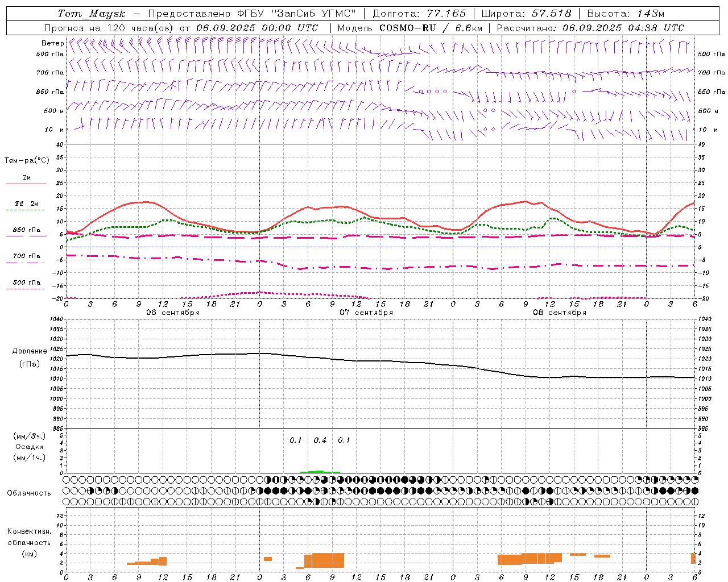This screenshot has height=582, width=728.
Task: Click the "(км)" convective height unit label
Action: pos(30,554)
